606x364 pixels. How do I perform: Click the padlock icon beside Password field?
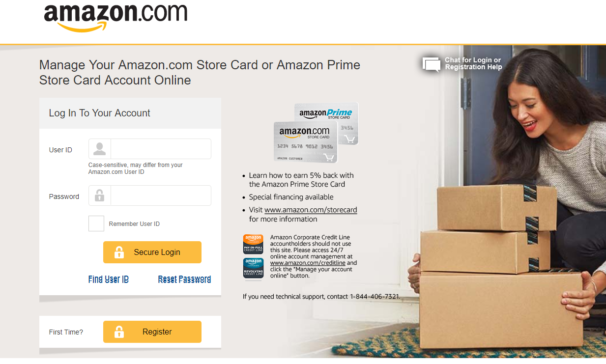tap(100, 196)
